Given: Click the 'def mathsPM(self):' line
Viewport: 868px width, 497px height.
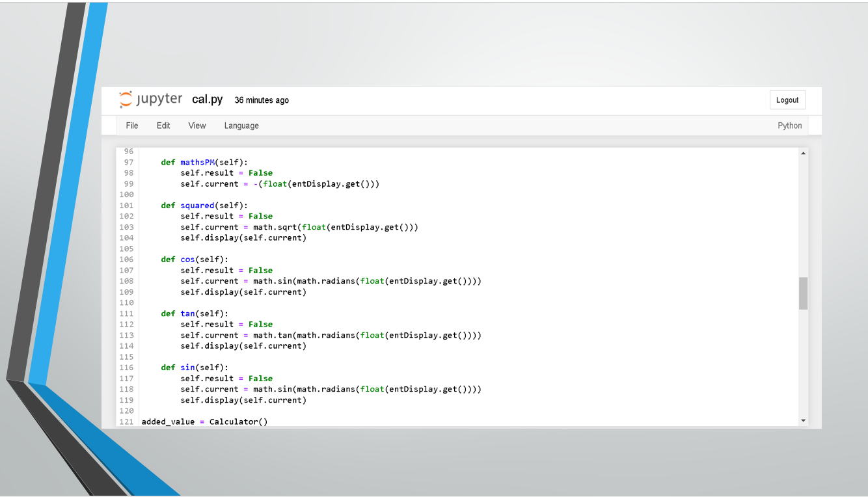Looking at the screenshot, I should coord(204,162).
